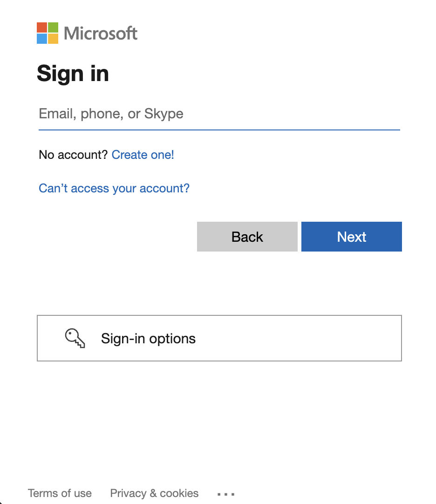The width and height of the screenshot is (436, 504).
Task: Continue with the Next button
Action: (x=351, y=237)
